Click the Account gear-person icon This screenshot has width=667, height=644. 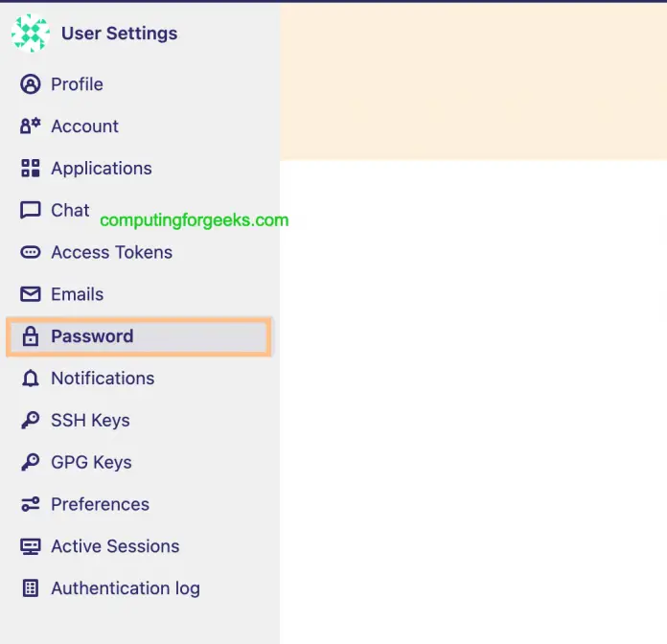[x=31, y=126]
